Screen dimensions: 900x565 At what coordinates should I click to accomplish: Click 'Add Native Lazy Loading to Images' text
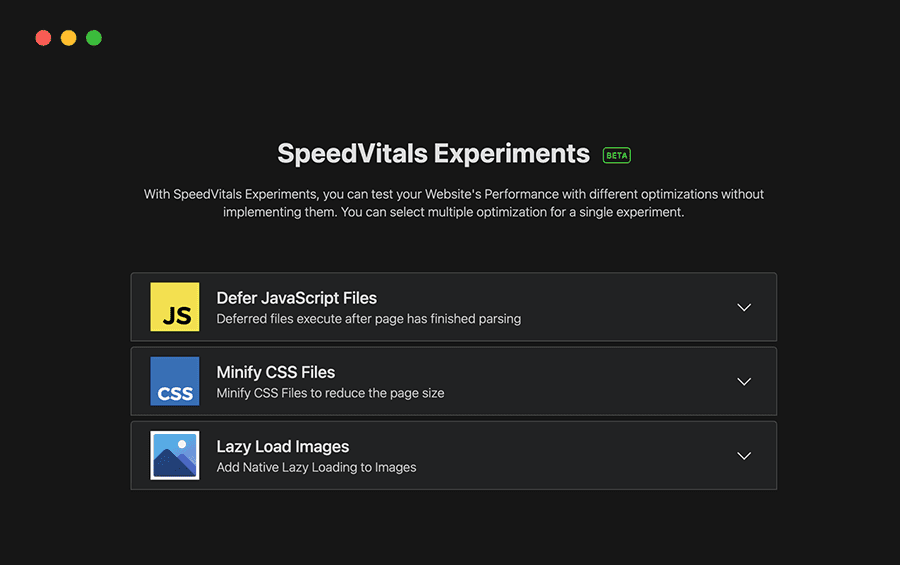[x=316, y=467]
